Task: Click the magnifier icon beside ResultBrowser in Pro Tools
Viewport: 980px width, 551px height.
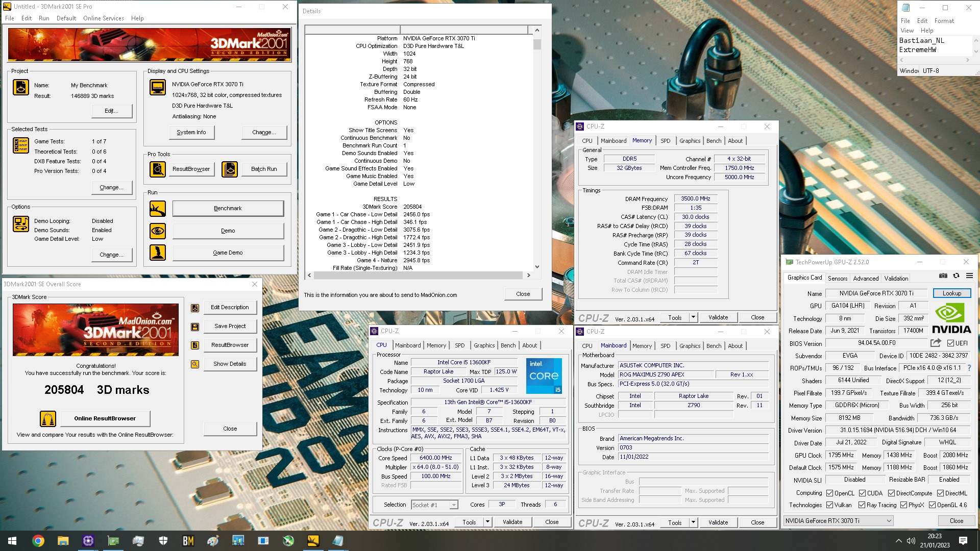Action: 158,169
